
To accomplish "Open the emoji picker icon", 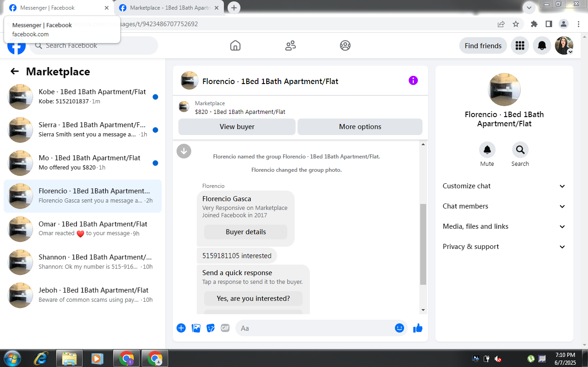I will click(x=400, y=328).
